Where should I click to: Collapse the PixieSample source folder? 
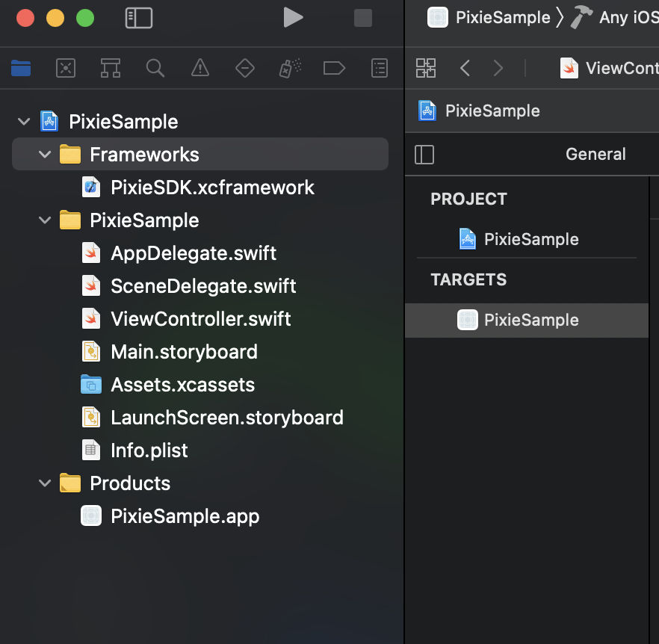point(44,220)
